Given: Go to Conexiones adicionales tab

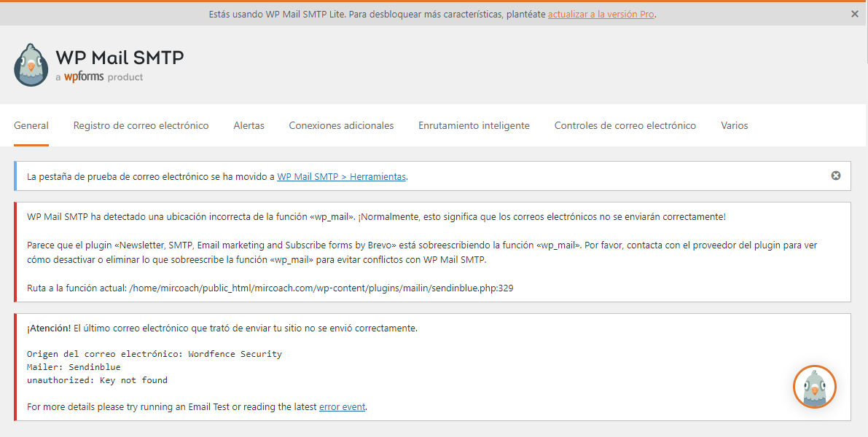Looking at the screenshot, I should [x=341, y=125].
